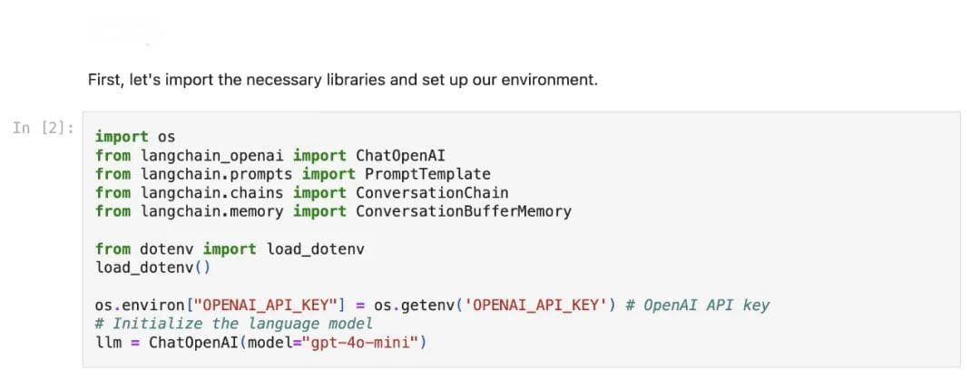
Task: Click the 'import os' code line
Action: tap(135, 137)
